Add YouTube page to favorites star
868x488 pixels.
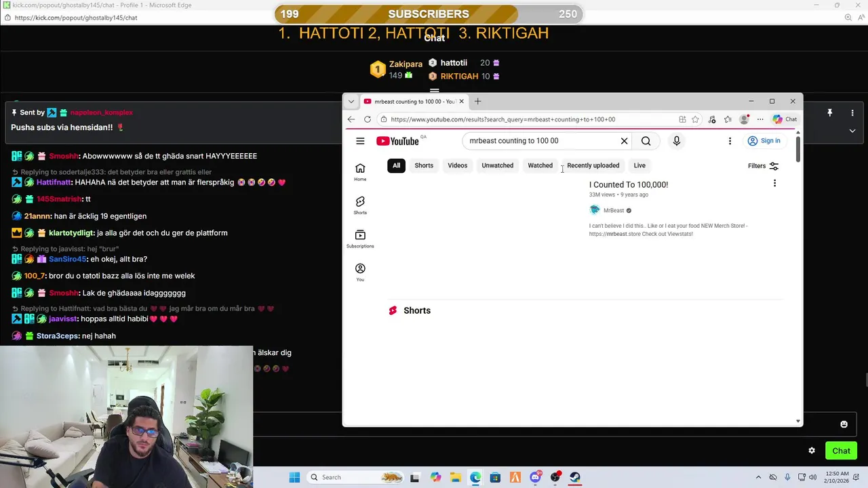tap(695, 119)
